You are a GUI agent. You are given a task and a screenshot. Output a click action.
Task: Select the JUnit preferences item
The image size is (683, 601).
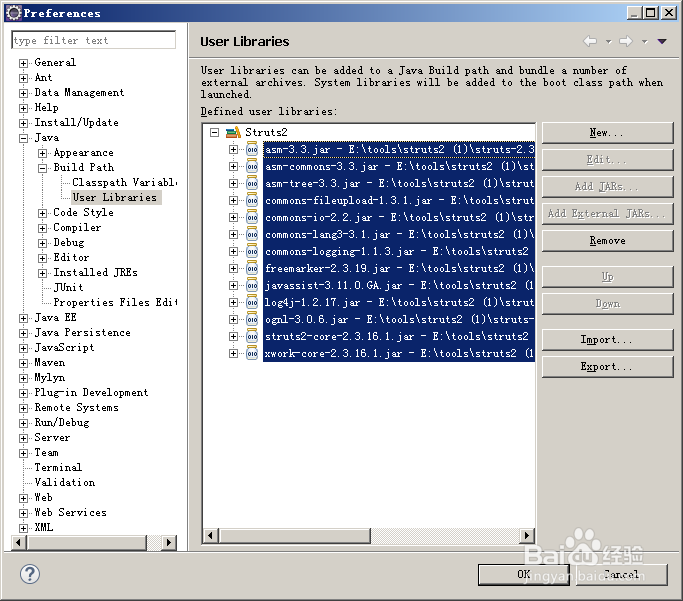(x=68, y=287)
